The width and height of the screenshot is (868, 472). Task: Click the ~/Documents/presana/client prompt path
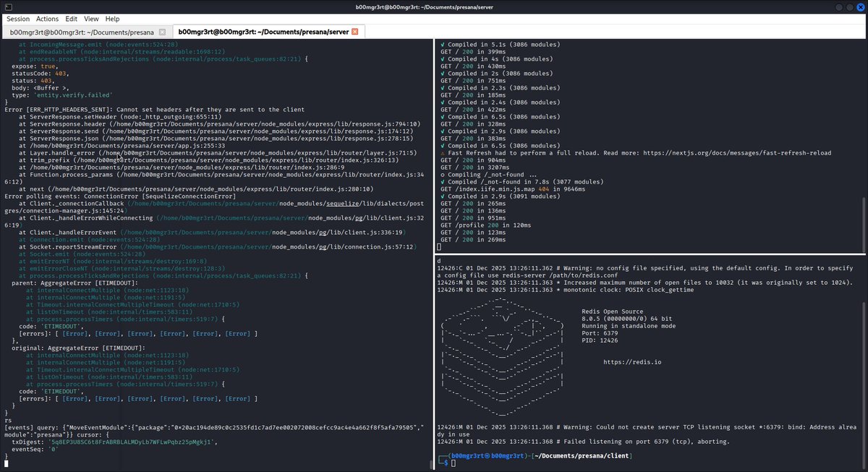pyautogui.click(x=582, y=456)
